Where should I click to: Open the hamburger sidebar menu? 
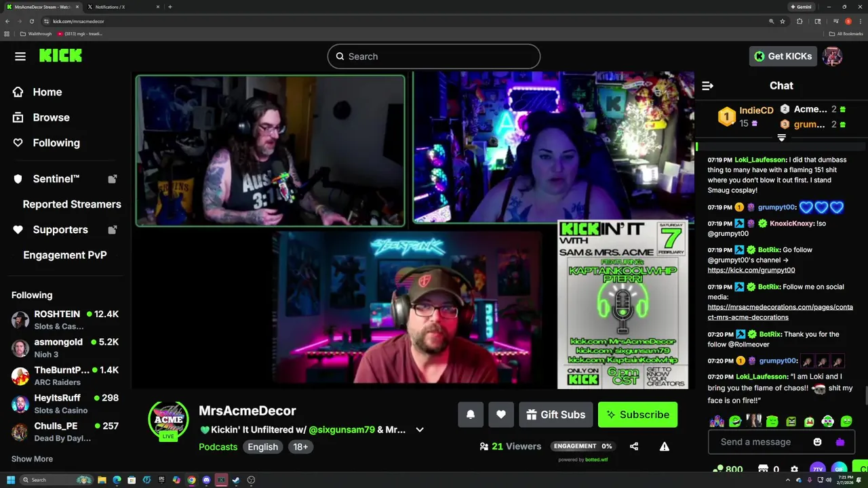point(20,56)
